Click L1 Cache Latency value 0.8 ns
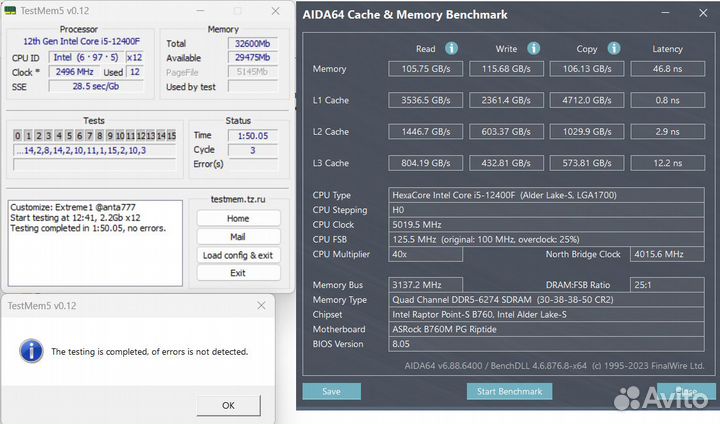Viewport: 720px width, 424px height. [x=668, y=100]
